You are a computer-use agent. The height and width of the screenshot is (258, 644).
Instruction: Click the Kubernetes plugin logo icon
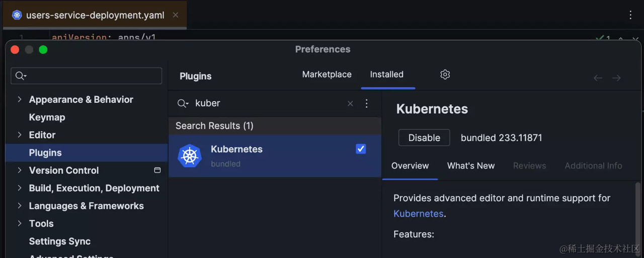pyautogui.click(x=190, y=156)
